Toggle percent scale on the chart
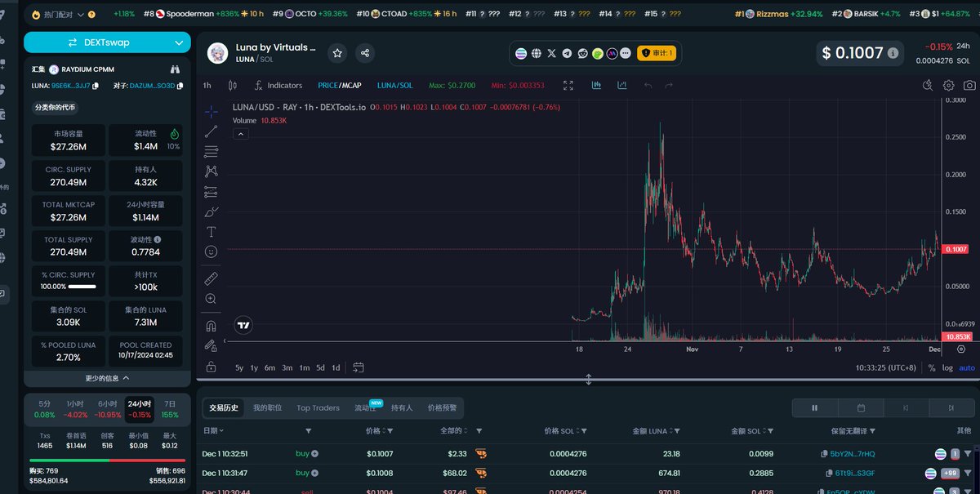980x494 pixels. click(x=932, y=368)
